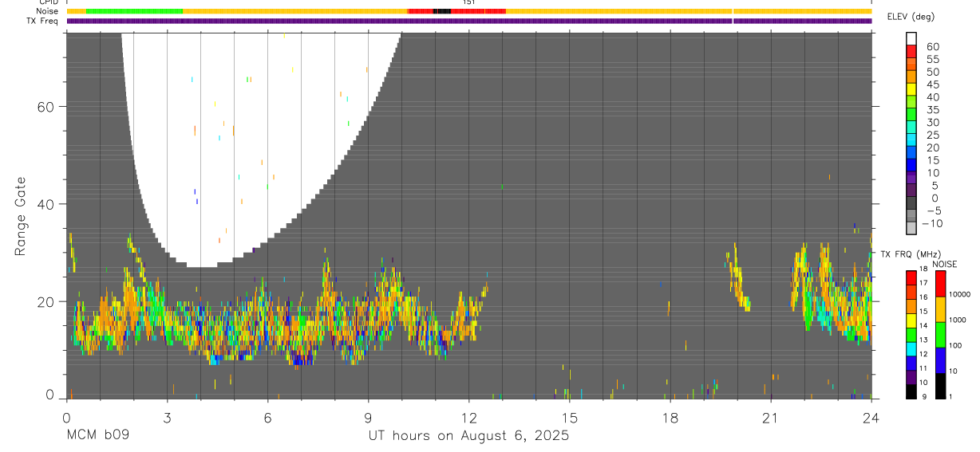
Task: Click the isolated echo streak near UT hour 20
Action: 739,277
